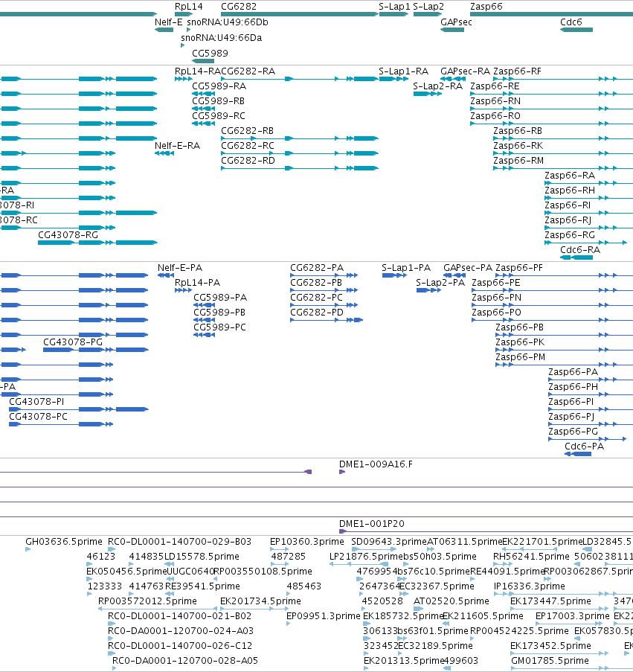Select transcript Zasp66-RE label
Screen dimensions: 633x672
pyautogui.click(x=495, y=86)
